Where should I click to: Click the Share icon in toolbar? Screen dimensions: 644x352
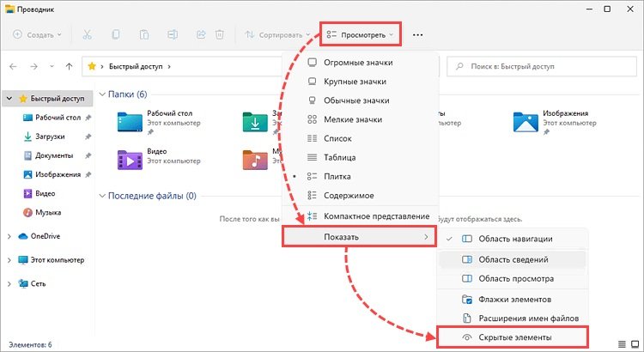coord(201,35)
